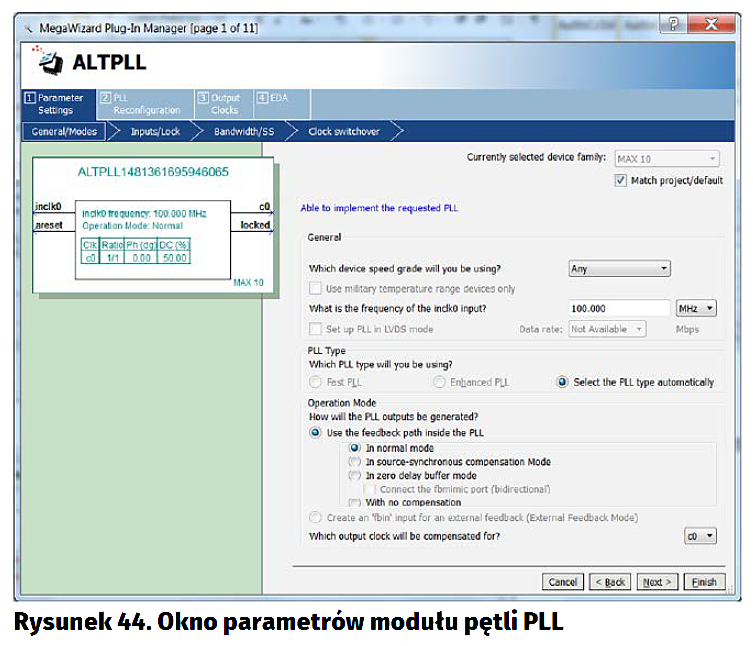Screen dimensions: 753x646
Task: Select the With no compensation option
Action: [354, 502]
